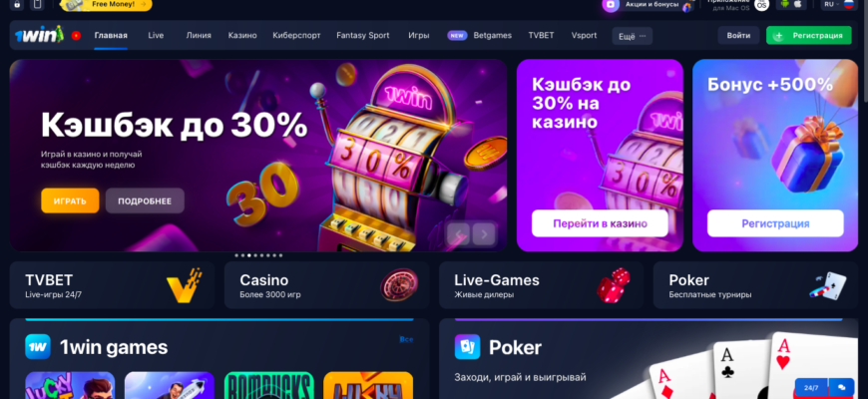Open the Live-Games category tile

[542, 285]
